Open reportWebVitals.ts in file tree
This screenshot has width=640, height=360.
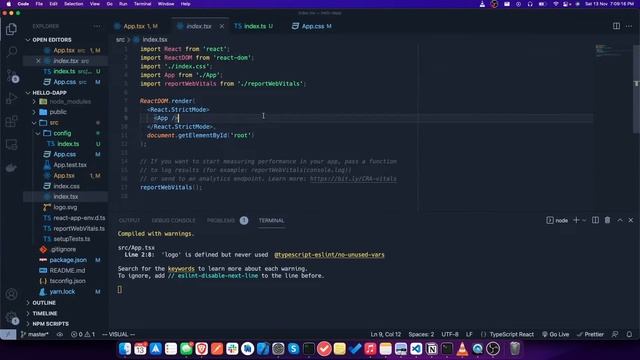(66, 229)
